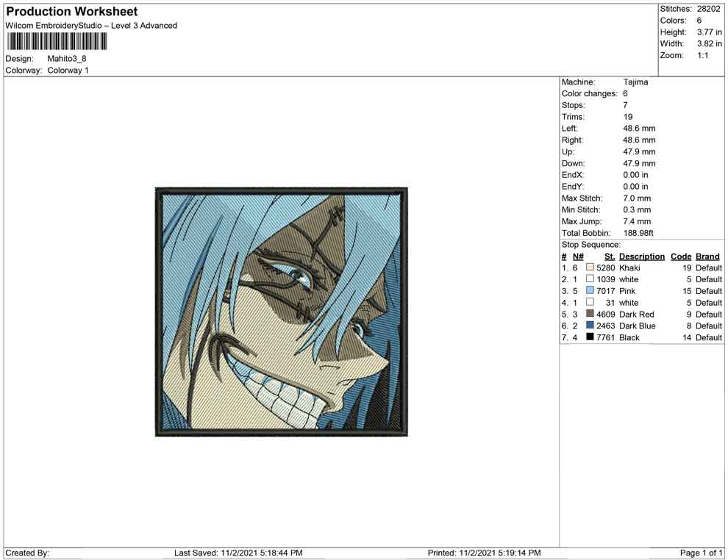Image resolution: width=728 pixels, height=560 pixels.
Task: Click the 'Last Saved: 11/2/2021 5:18:44 PM' footer
Action: point(239,553)
